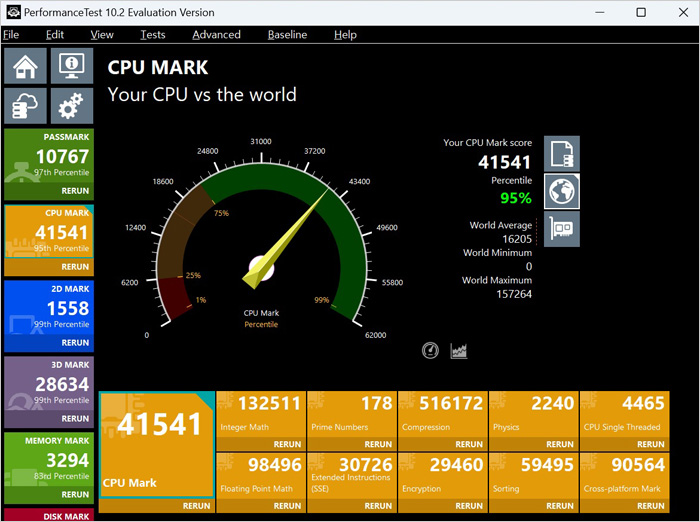Click the Integer Math 132511 result tile

coord(261,415)
